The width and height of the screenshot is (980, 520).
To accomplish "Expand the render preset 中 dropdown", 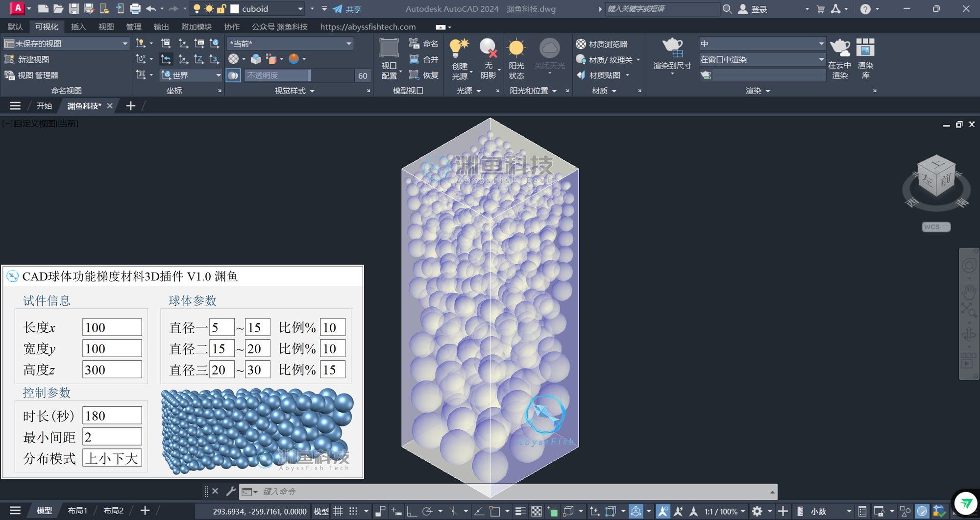I will tap(821, 44).
